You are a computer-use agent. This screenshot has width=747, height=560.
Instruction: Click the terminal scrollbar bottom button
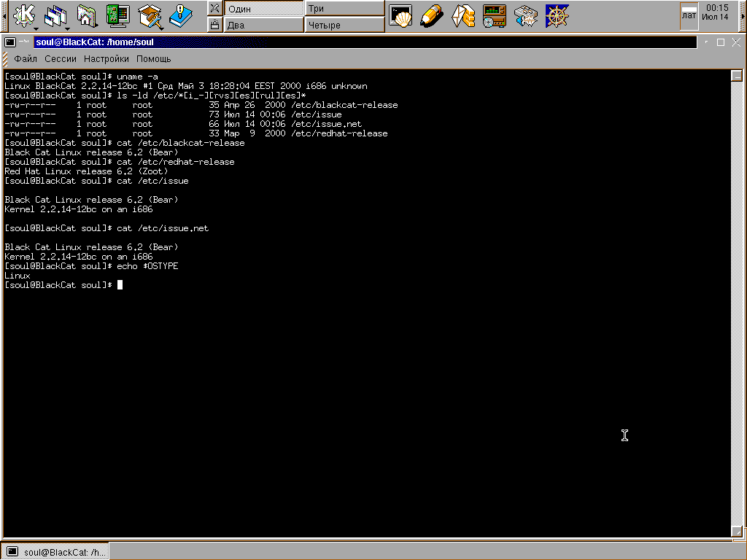click(x=737, y=531)
